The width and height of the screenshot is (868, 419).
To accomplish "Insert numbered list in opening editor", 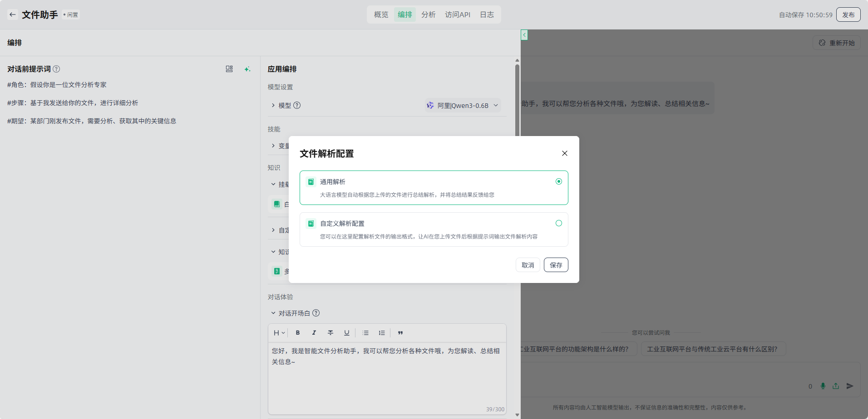I will [382, 333].
